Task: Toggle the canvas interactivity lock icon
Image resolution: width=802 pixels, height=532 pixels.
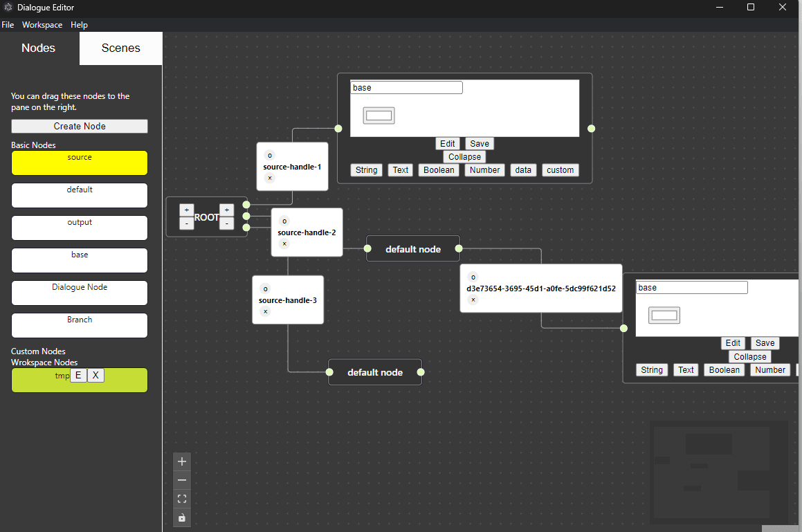Action: tap(182, 517)
